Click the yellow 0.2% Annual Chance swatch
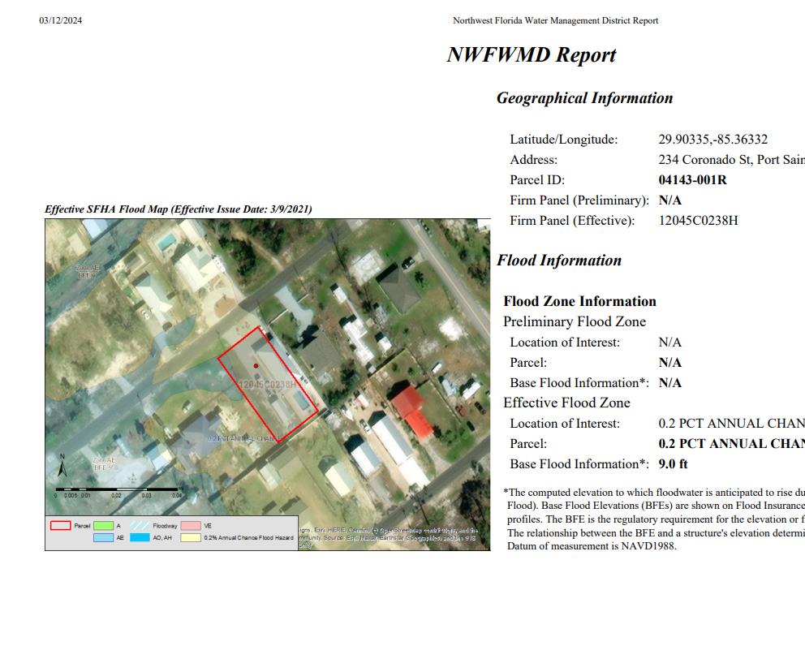This screenshot has height=672, width=805. point(190,537)
